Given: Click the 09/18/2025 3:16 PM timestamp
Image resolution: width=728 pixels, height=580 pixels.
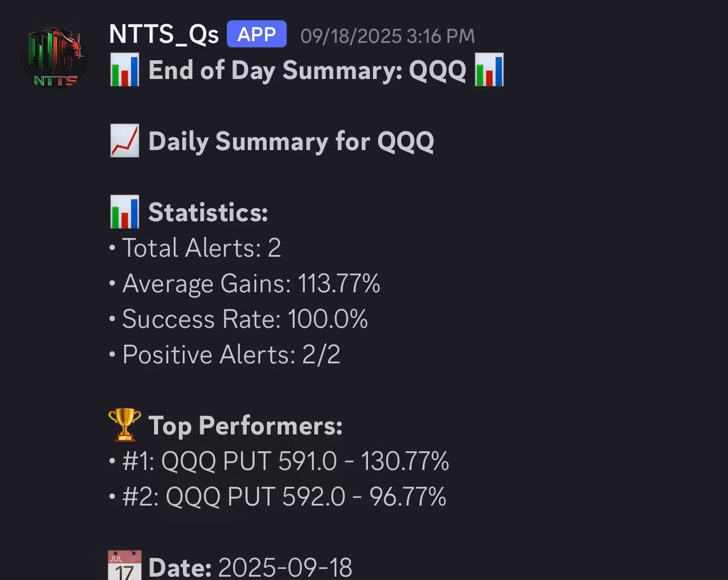Looking at the screenshot, I should point(387,36).
